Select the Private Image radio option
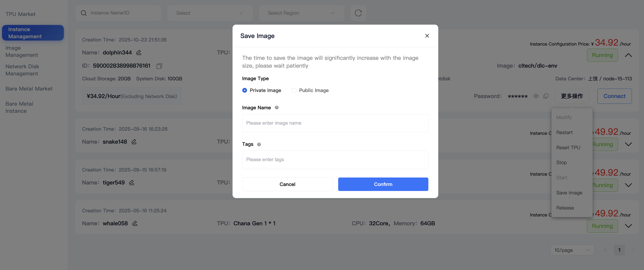The width and height of the screenshot is (644, 270). click(x=244, y=91)
